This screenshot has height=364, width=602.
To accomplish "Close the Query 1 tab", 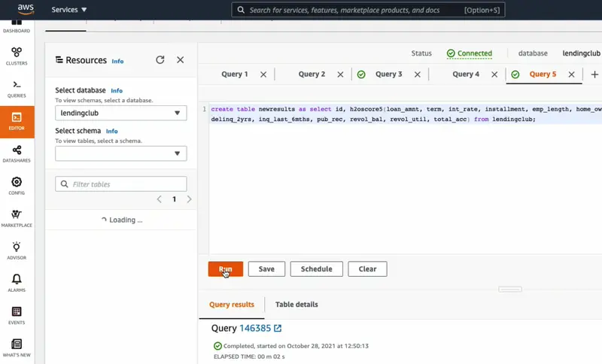I will pyautogui.click(x=263, y=74).
